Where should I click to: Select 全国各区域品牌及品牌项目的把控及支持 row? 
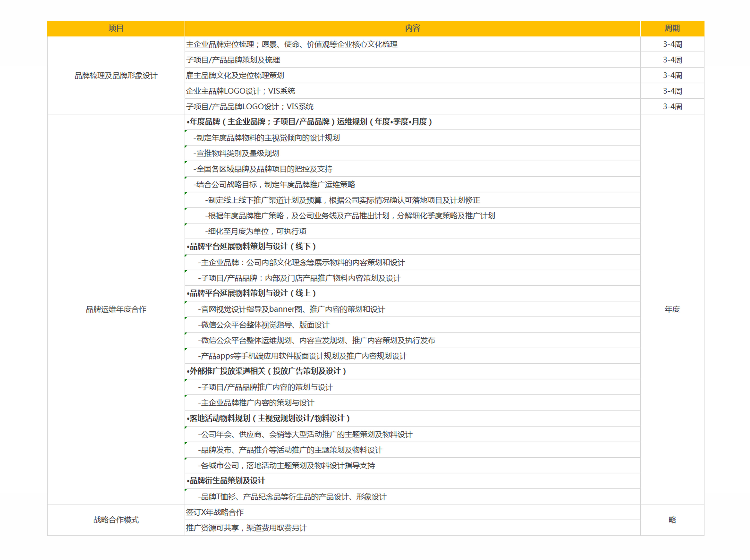click(413, 169)
